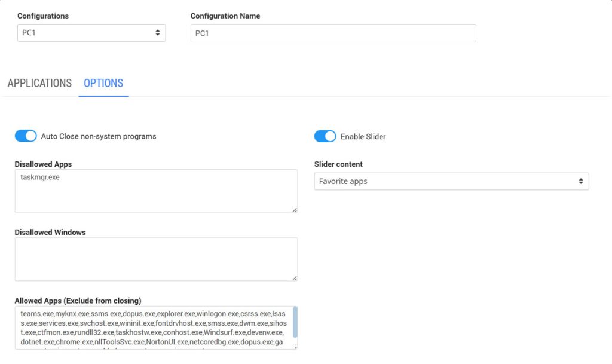Click the Allowed Apps scrollbar thumb
Screen dimensions: 612x364
[295, 322]
